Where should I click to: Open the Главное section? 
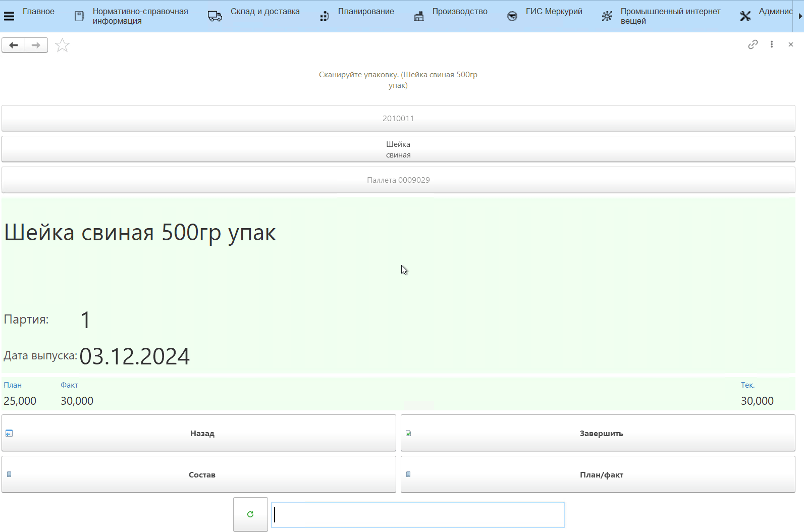pyautogui.click(x=38, y=12)
